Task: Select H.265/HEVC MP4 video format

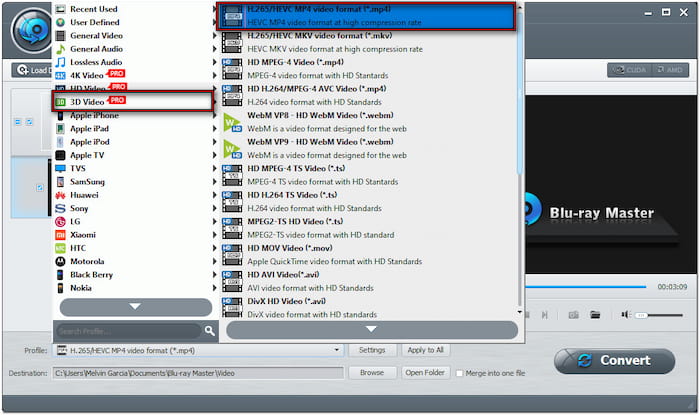Action: click(367, 16)
